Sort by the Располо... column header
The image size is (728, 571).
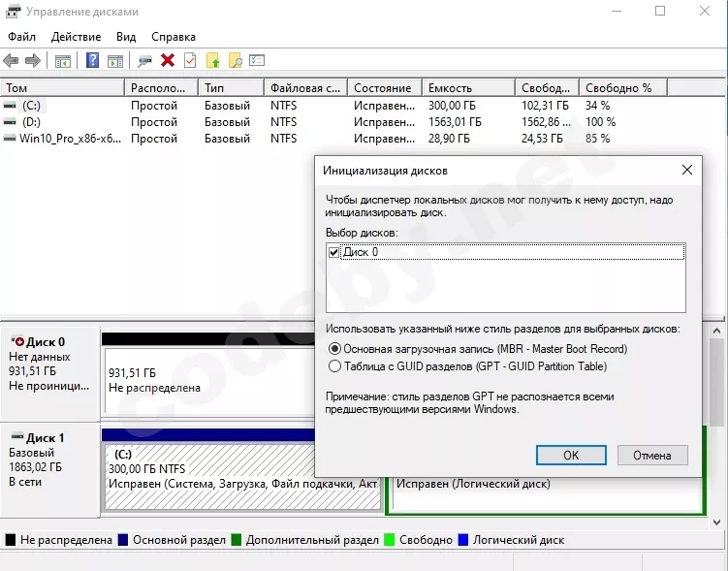[x=162, y=88]
